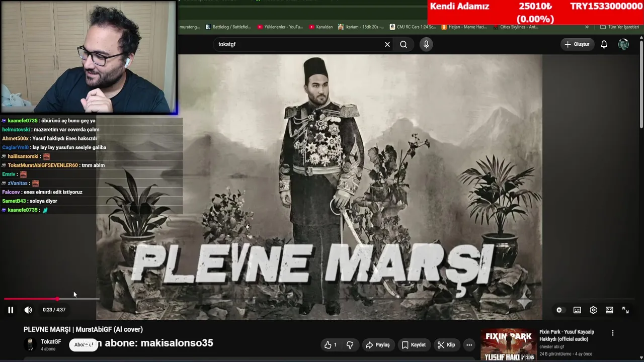Viewport: 644px width, 362px height.
Task: Focus the tokatgf search field
Action: [x=299, y=44]
